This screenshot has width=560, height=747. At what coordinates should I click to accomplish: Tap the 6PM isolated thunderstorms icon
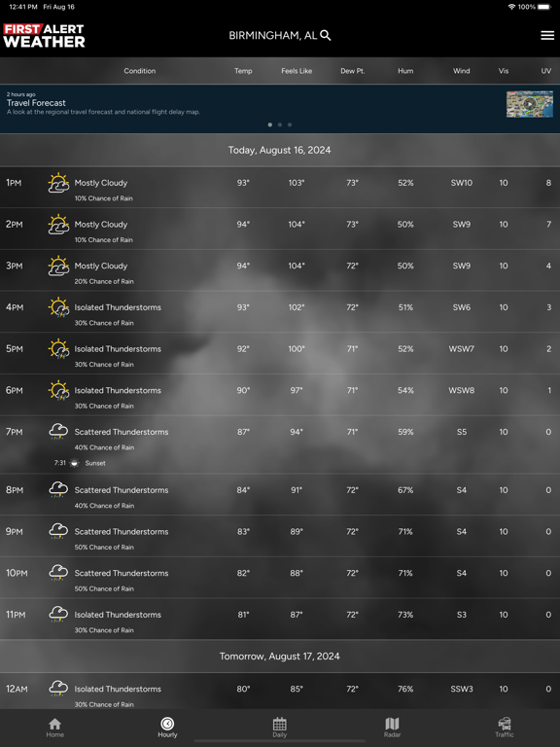pos(58,390)
